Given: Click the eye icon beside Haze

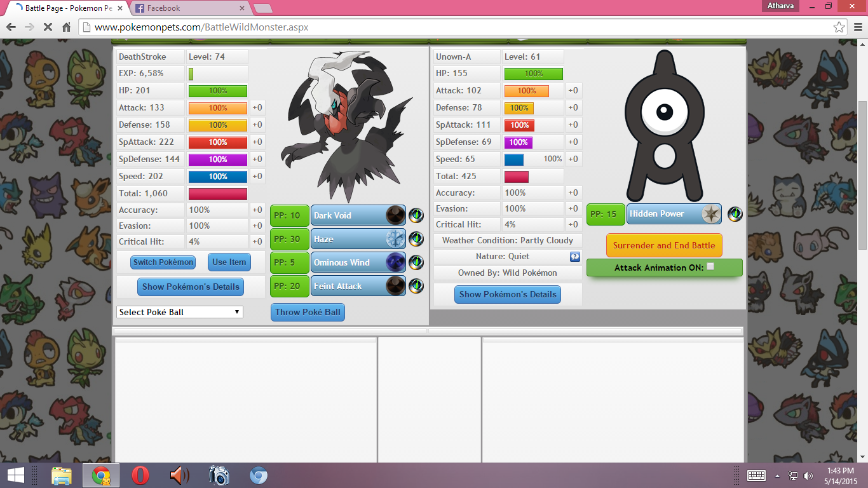Looking at the screenshot, I should [x=416, y=239].
